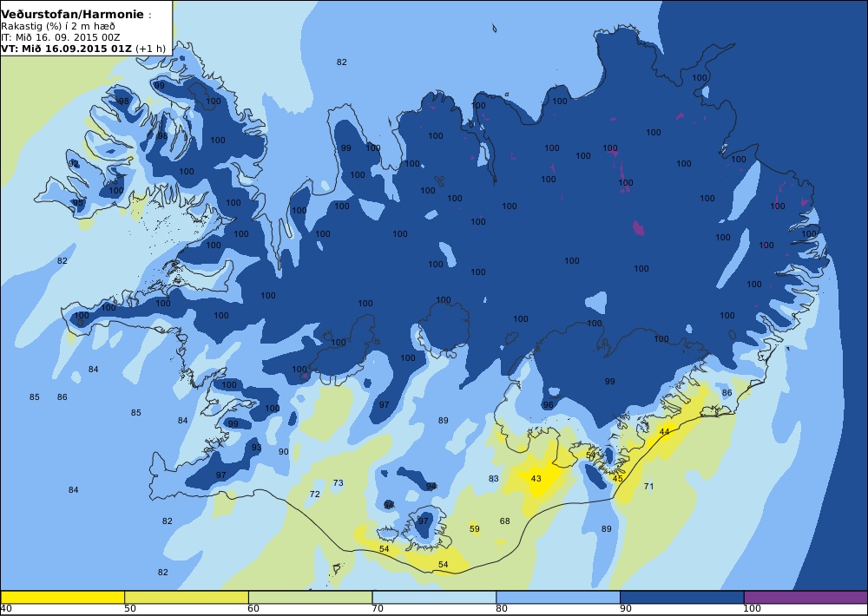This screenshot has width=868, height=616.
Task: Click the legend tick label 40
Action: point(6,608)
